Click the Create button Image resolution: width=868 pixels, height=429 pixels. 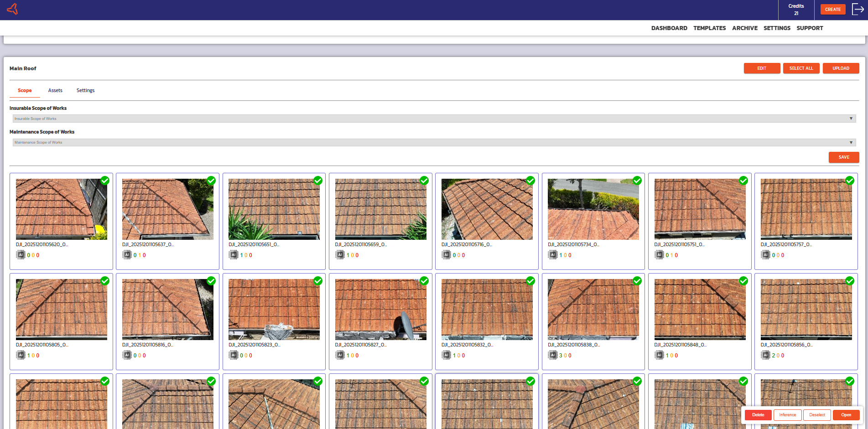pos(833,10)
